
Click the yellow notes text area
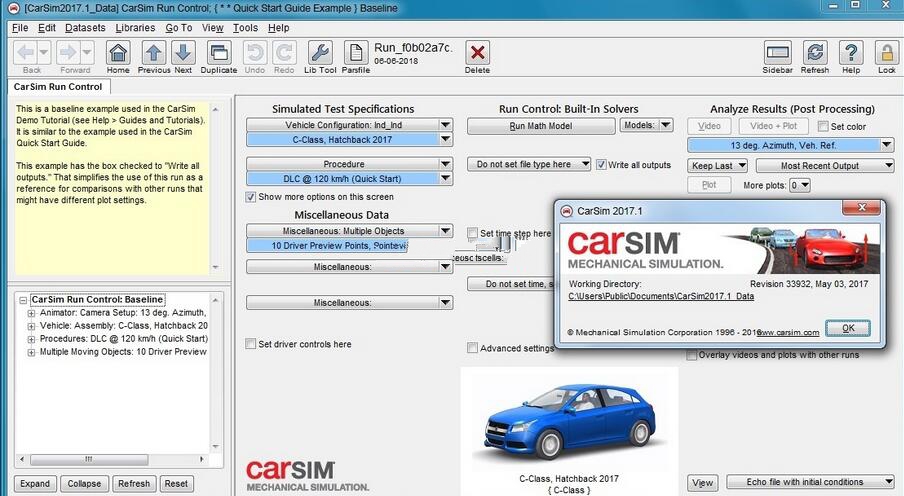coord(110,187)
